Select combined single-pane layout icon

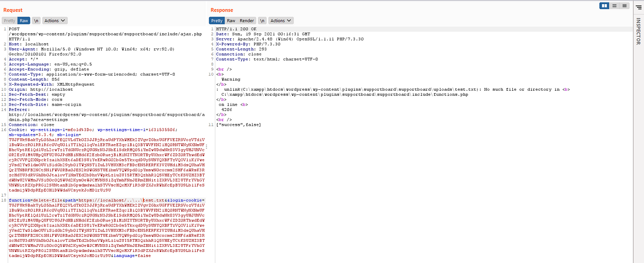624,6
